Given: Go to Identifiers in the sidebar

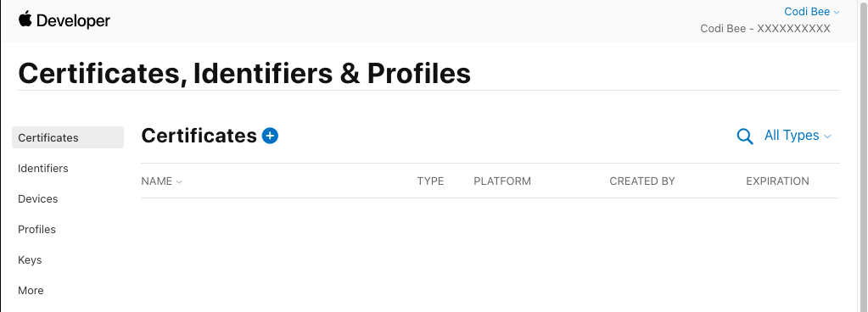Looking at the screenshot, I should (43, 168).
